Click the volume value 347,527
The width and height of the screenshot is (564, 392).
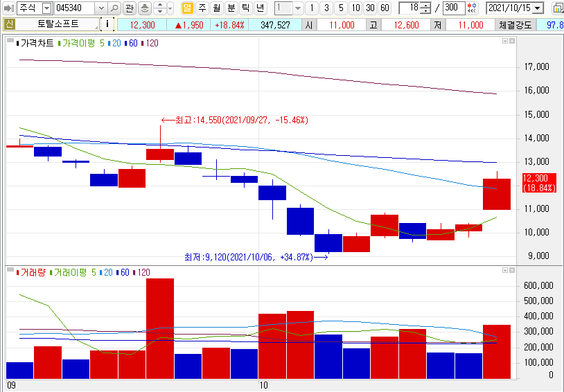coord(275,25)
